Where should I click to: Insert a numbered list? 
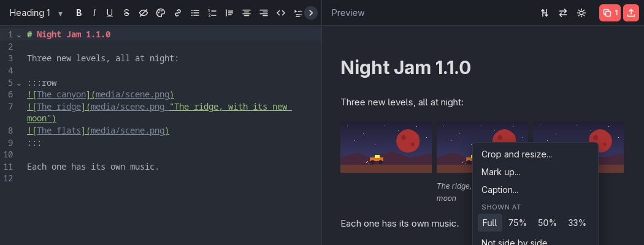click(212, 13)
